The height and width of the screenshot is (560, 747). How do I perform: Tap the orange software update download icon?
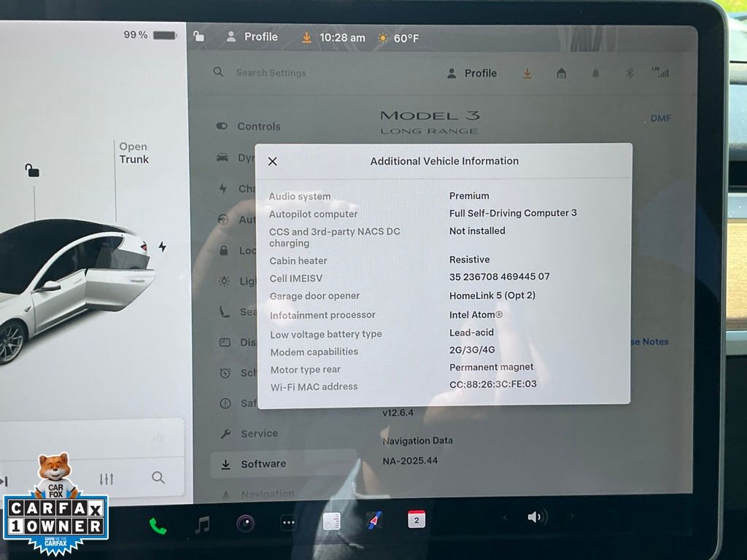pyautogui.click(x=527, y=73)
